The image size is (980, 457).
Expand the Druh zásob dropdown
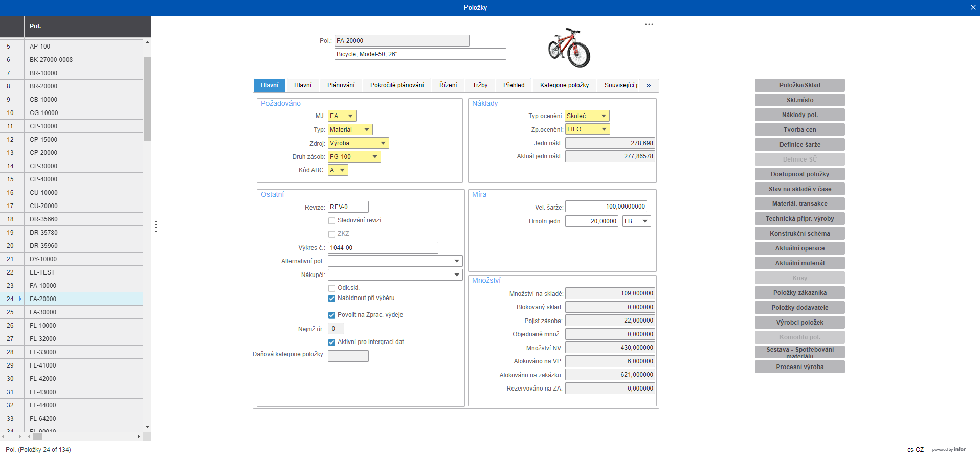click(x=375, y=157)
